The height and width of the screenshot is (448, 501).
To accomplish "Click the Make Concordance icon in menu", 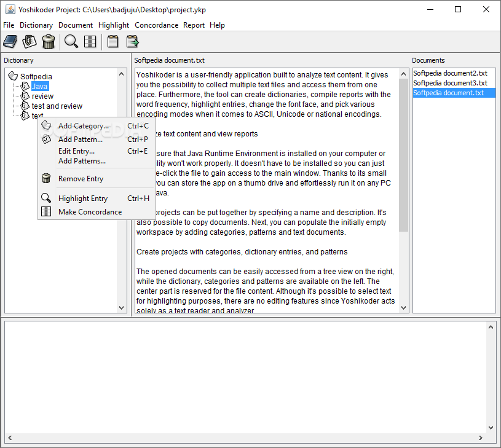I will 46,211.
